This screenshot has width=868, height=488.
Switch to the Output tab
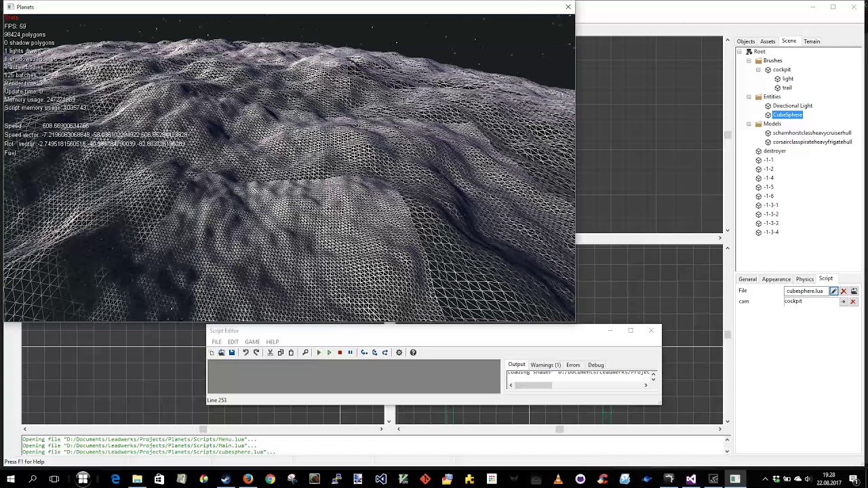click(517, 365)
